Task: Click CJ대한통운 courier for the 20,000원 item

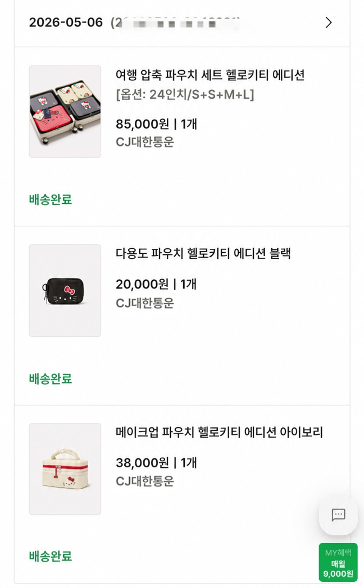Action: point(145,303)
